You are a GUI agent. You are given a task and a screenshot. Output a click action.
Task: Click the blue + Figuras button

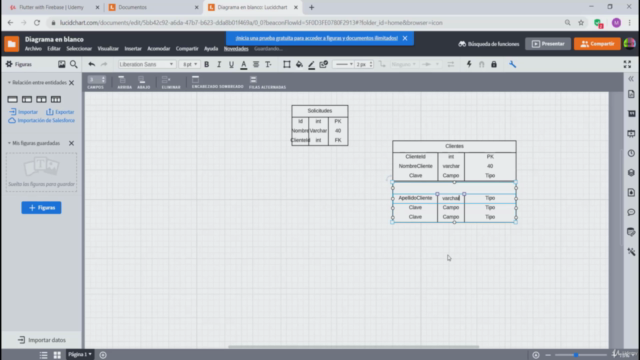[x=41, y=208]
